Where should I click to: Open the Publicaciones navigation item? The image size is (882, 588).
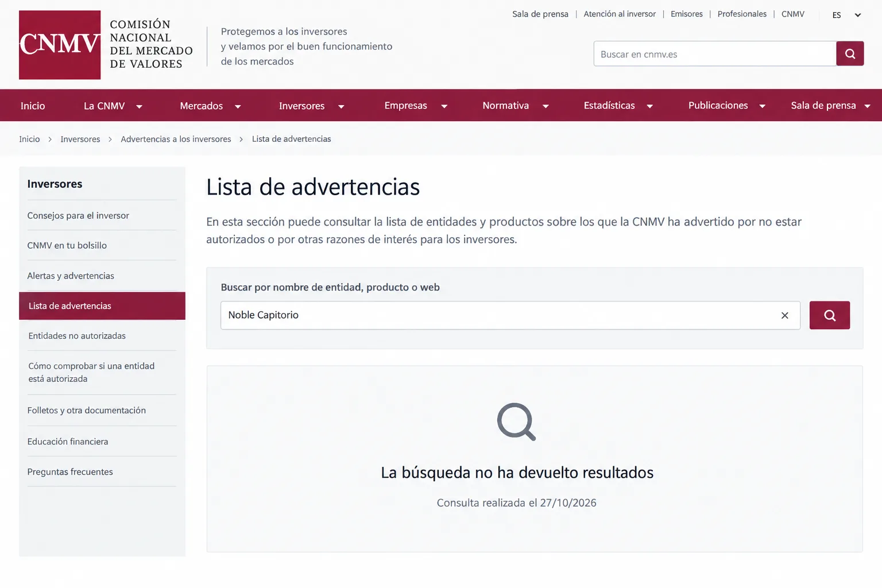click(718, 106)
